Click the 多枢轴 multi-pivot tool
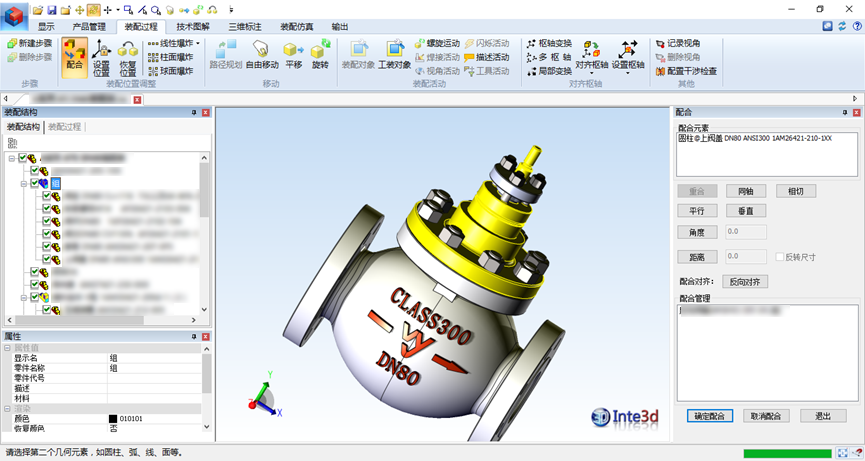The height and width of the screenshot is (461, 865). coord(549,57)
